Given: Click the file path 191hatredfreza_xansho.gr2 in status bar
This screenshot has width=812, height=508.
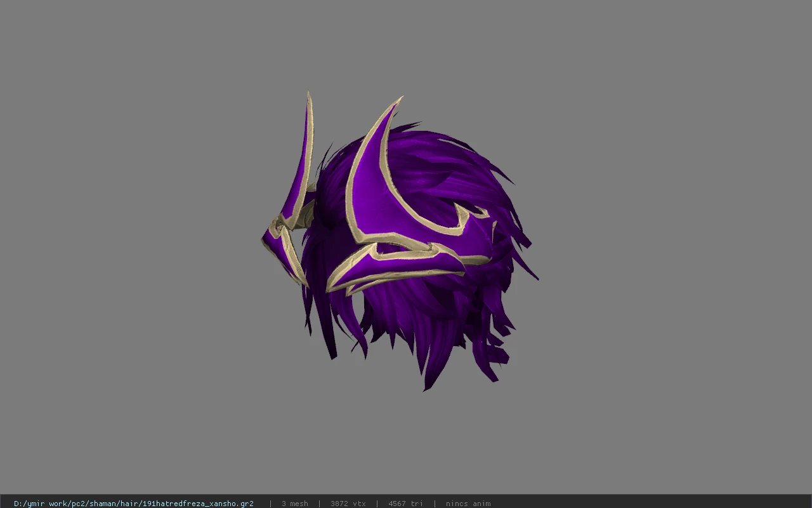Looking at the screenshot, I should (x=134, y=504).
